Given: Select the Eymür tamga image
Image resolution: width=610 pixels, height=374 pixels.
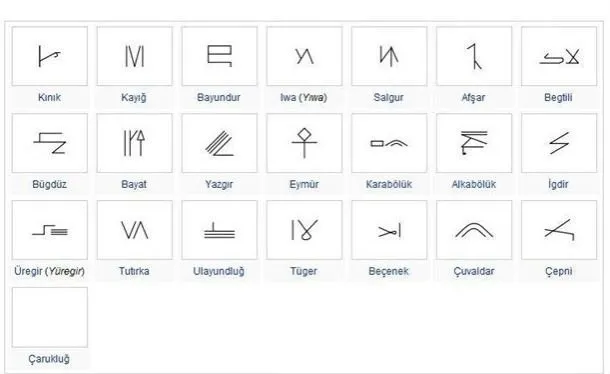Looking at the screenshot, I should click(304, 143).
